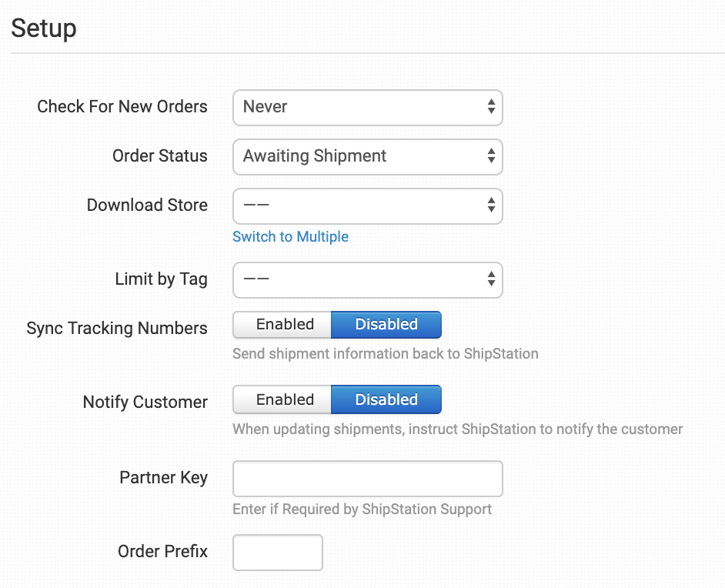Image resolution: width=725 pixels, height=588 pixels.
Task: Expand the Order Status dropdown
Action: tap(367, 156)
